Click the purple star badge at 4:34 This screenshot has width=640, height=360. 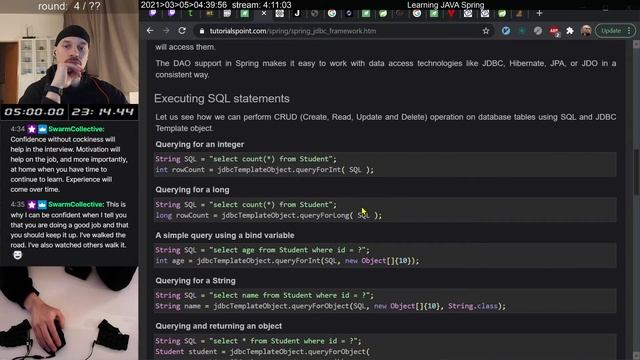[x=32, y=129]
